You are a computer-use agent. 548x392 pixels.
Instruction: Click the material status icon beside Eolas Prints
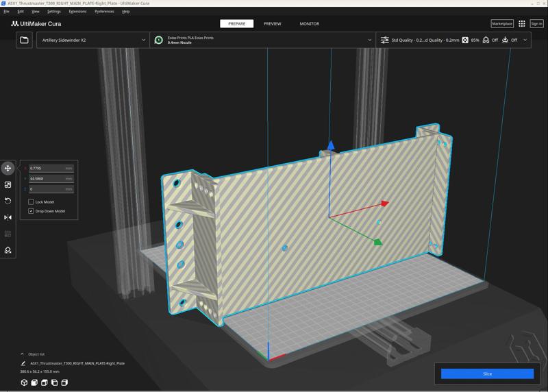point(159,40)
